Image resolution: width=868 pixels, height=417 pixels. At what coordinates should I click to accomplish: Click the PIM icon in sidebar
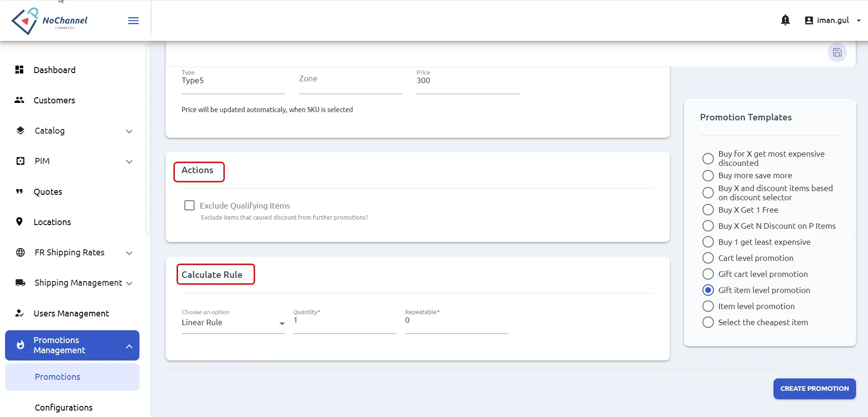[x=20, y=161]
